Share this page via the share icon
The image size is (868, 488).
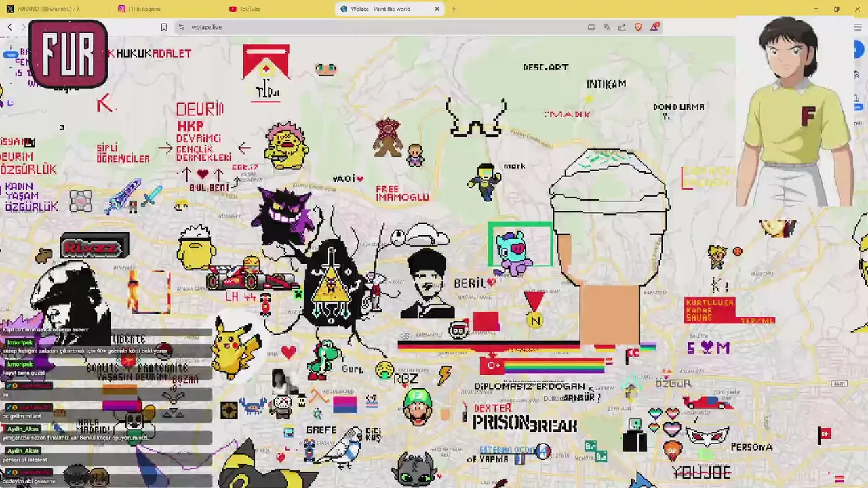[622, 27]
